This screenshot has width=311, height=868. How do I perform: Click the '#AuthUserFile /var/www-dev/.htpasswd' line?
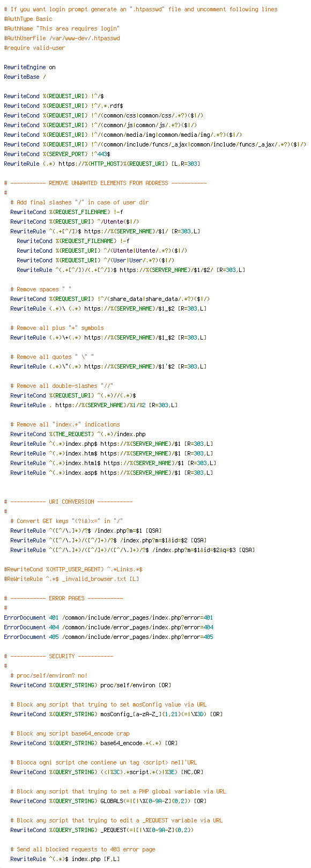(62, 38)
